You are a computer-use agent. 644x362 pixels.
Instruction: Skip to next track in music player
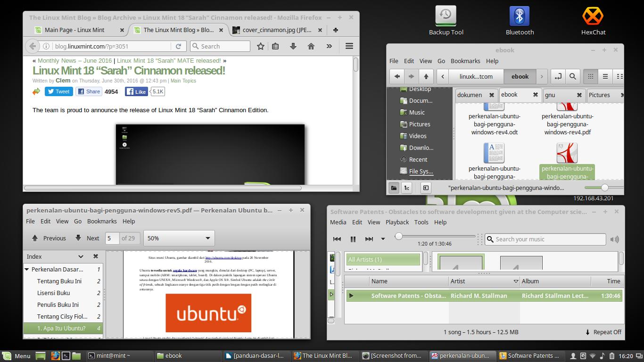click(369, 239)
